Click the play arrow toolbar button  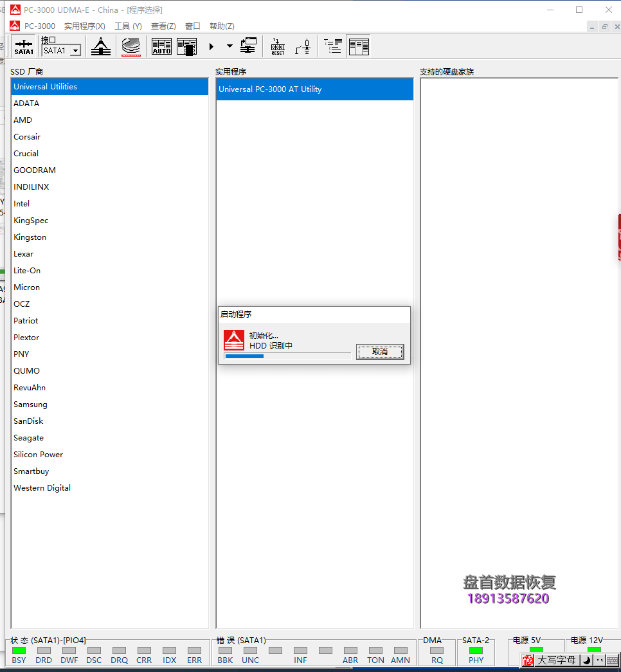pyautogui.click(x=211, y=46)
